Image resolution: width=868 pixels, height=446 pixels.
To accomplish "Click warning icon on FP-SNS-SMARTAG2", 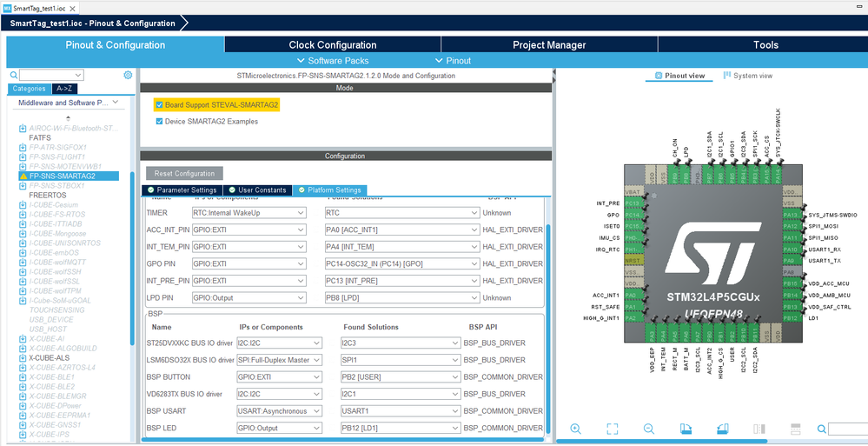I will click(x=23, y=176).
